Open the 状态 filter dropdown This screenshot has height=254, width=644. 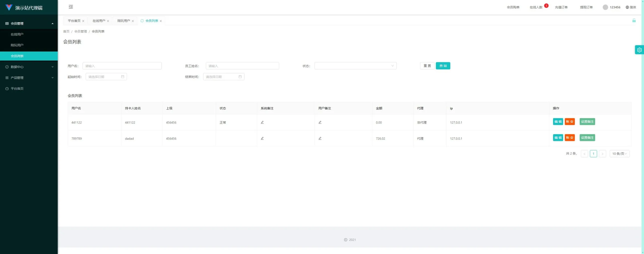tap(355, 66)
